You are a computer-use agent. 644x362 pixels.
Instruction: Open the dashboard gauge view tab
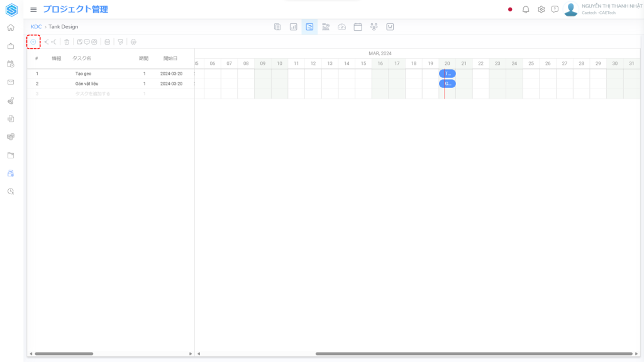point(341,27)
